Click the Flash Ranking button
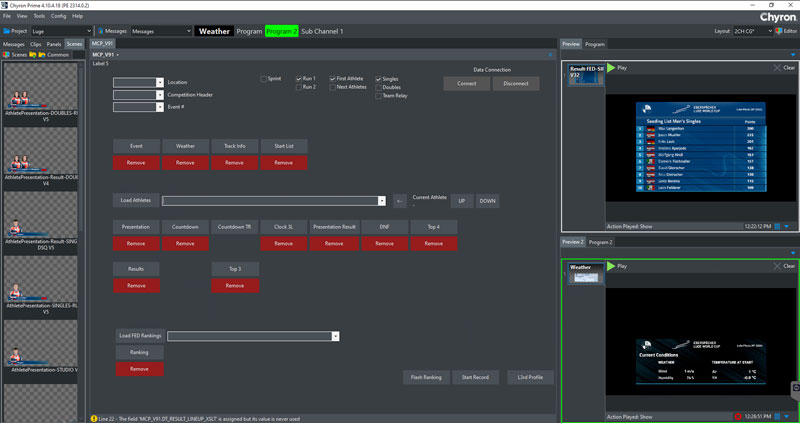Screen dimensions: 800x423 426,378
